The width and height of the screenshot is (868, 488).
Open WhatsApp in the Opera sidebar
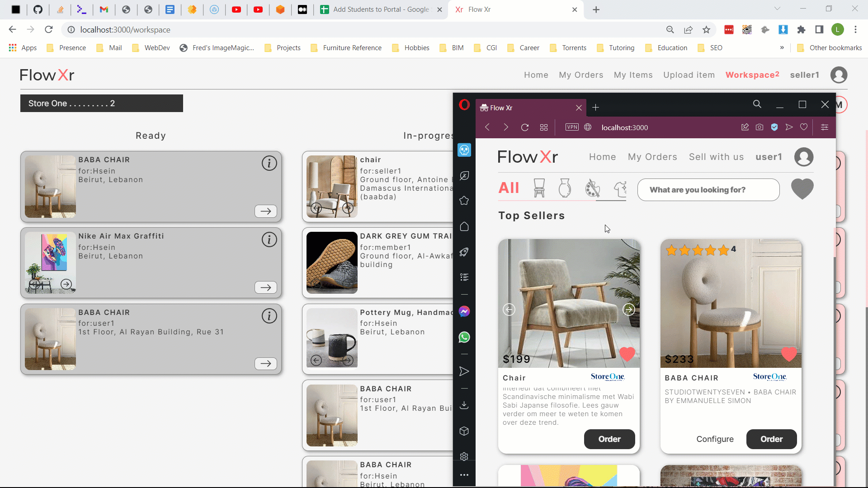[x=464, y=337]
